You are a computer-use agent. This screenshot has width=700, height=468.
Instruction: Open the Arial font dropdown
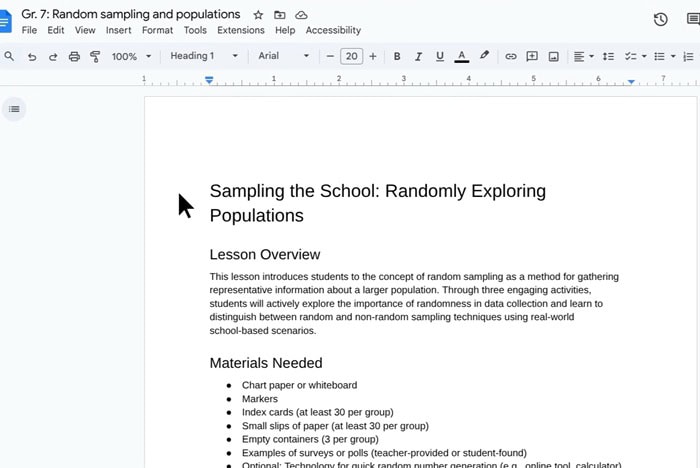click(283, 56)
